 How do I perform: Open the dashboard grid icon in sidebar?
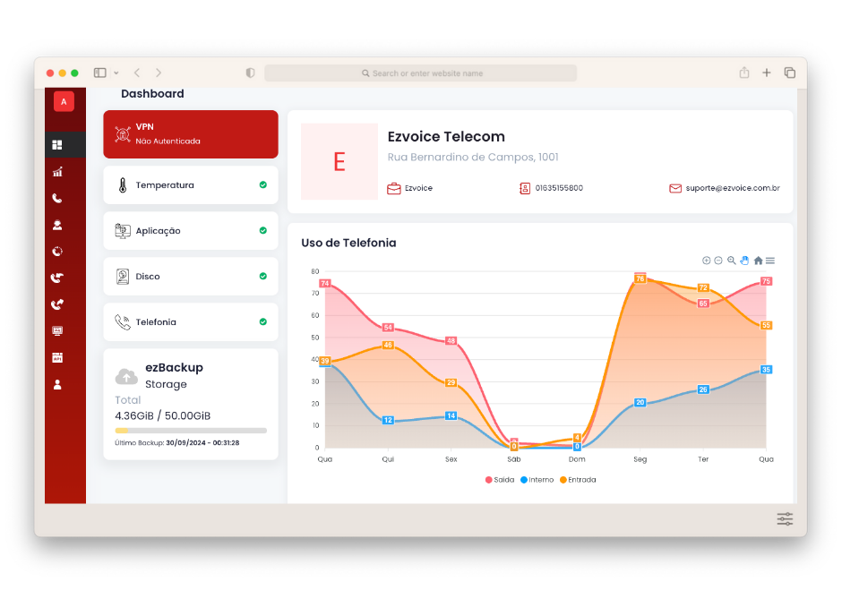click(x=57, y=145)
